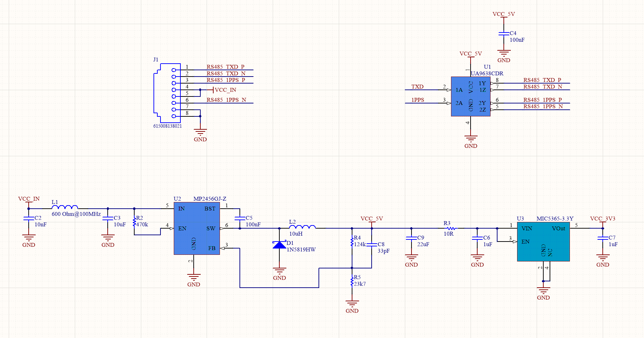Select the U1 UA9638CDR driver block
This screenshot has width=644, height=338.
click(471, 96)
